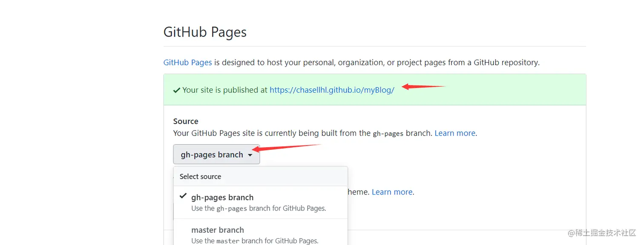
Task: Click the GitHub Pages section heading
Action: point(205,32)
